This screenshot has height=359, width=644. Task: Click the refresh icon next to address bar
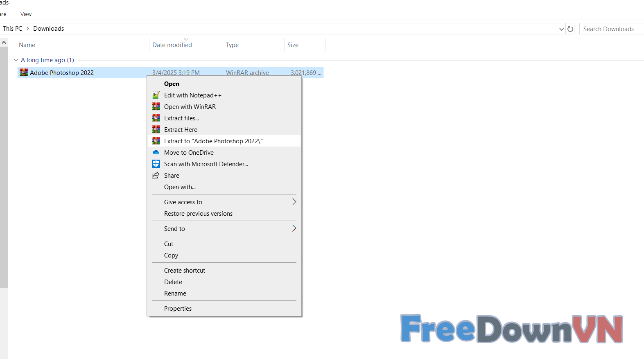click(570, 29)
